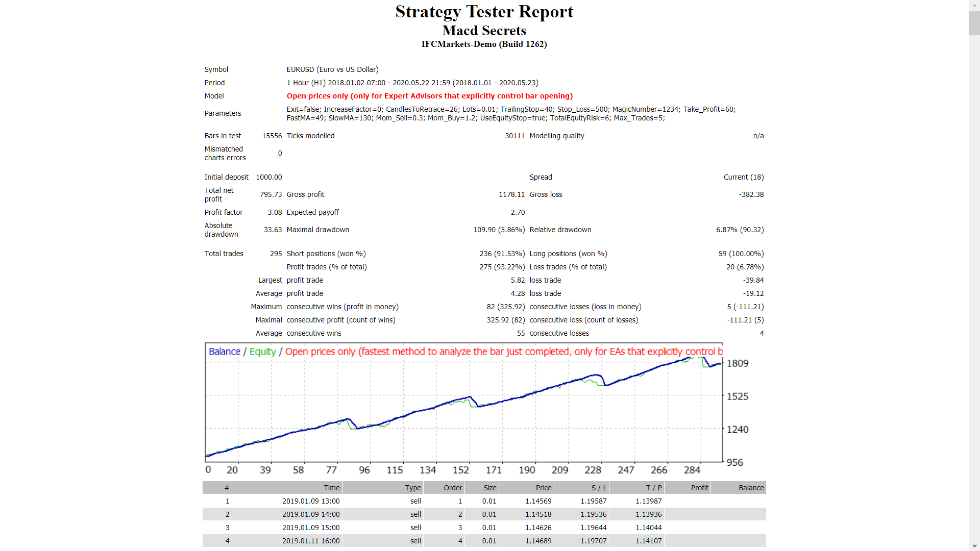The width and height of the screenshot is (980, 551).
Task: Click the scrollbar down arrow
Action: pos(974,546)
